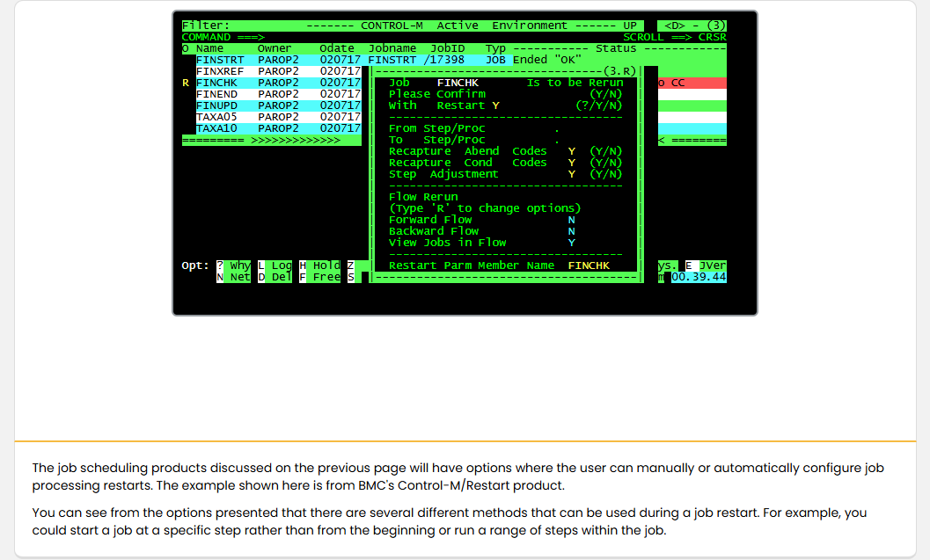Click Recapture Cond Codes Y value
This screenshot has width=930, height=560.
point(571,163)
